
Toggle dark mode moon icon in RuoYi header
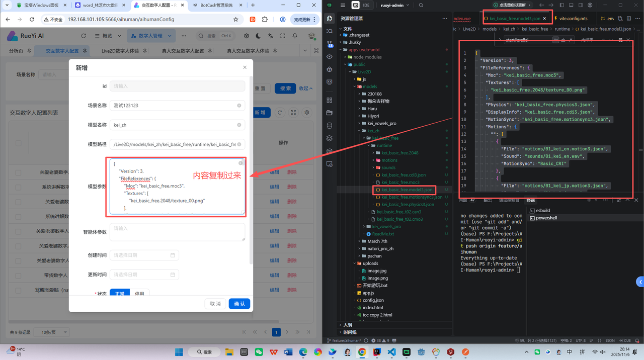click(258, 36)
